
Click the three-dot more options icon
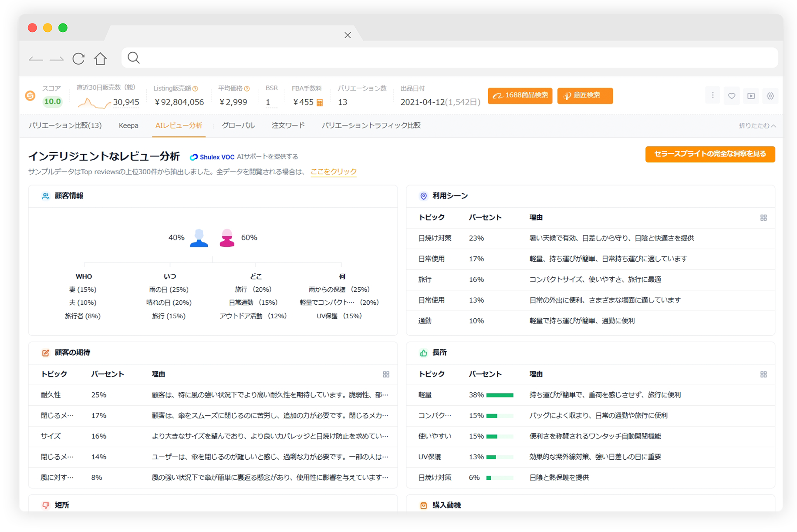[713, 95]
